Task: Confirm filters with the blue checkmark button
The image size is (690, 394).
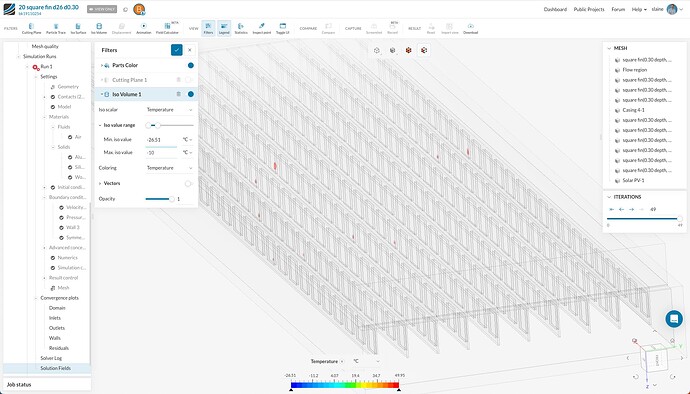Action: click(x=176, y=50)
